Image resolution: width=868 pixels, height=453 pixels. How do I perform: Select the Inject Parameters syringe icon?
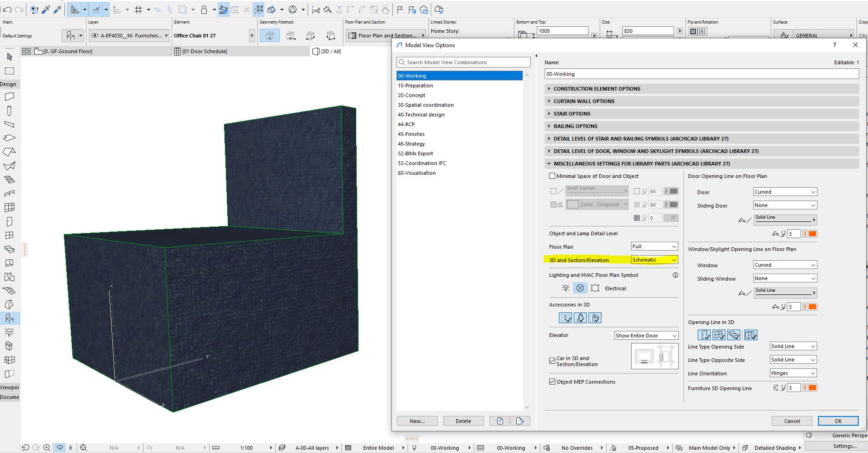(x=57, y=9)
